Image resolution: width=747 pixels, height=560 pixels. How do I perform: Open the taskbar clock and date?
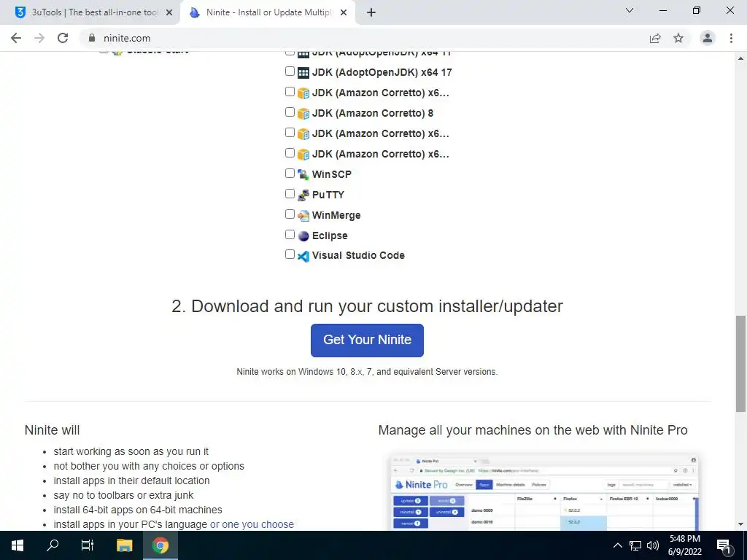[x=684, y=545]
